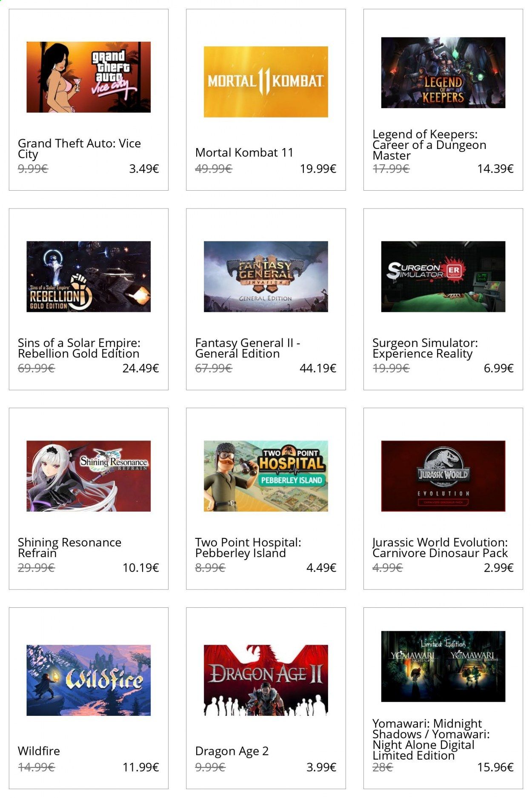Open the Surgeon Simulator: Experience Reality title
The width and height of the screenshot is (532, 798).
[425, 348]
